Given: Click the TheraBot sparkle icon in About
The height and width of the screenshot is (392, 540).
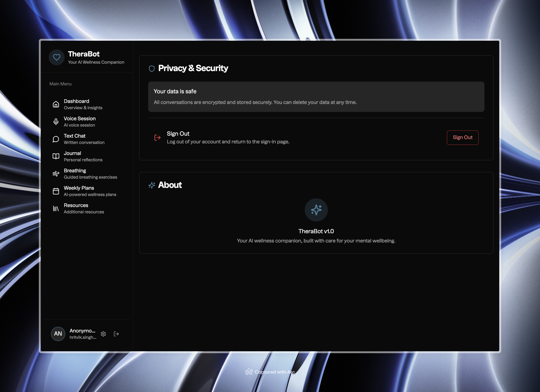Looking at the screenshot, I should pyautogui.click(x=316, y=210).
